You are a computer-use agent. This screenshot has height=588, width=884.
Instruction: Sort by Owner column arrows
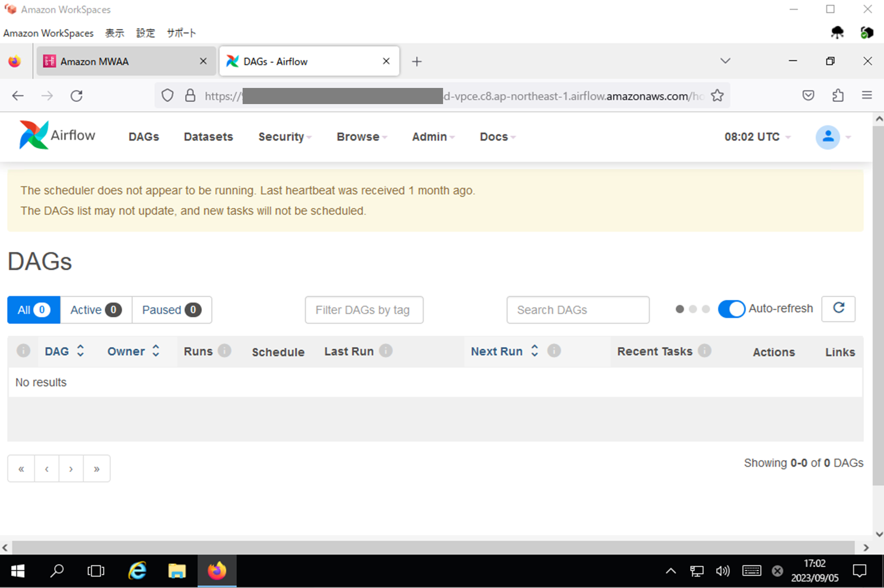[156, 351]
